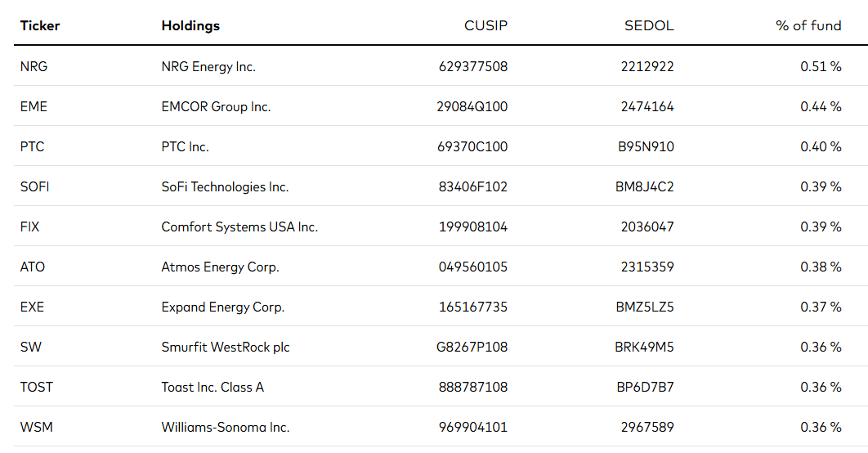
Task: Click Comfort Systems USA Inc. name
Action: [x=239, y=226]
